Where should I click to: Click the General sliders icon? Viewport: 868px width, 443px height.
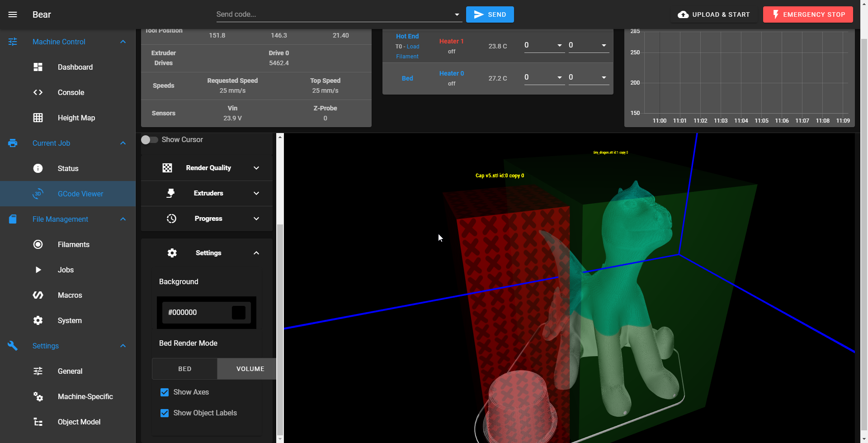tap(38, 371)
